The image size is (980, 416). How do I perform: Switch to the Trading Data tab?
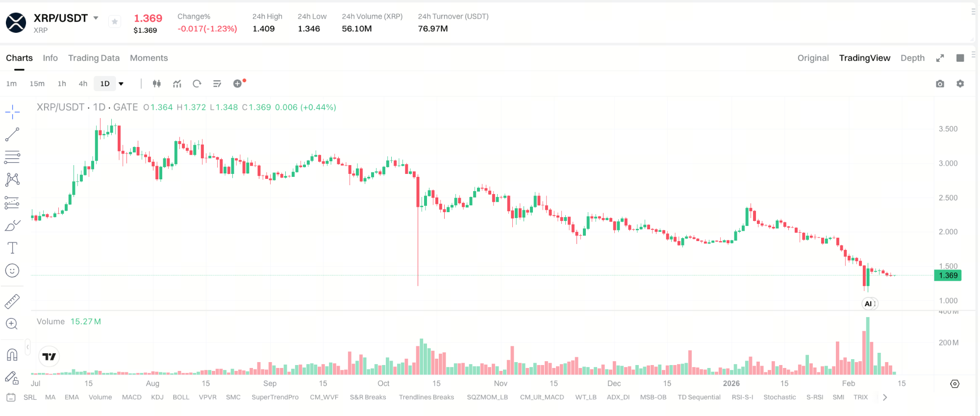94,58
